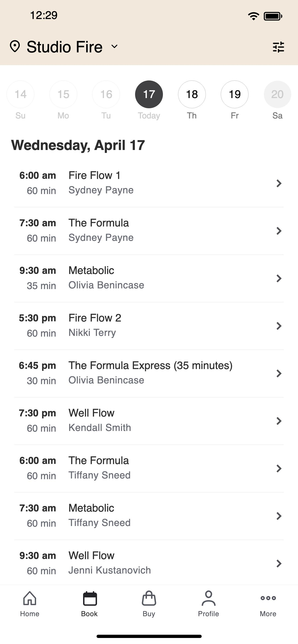
Task: Select date 14 Sunday
Action: click(20, 94)
